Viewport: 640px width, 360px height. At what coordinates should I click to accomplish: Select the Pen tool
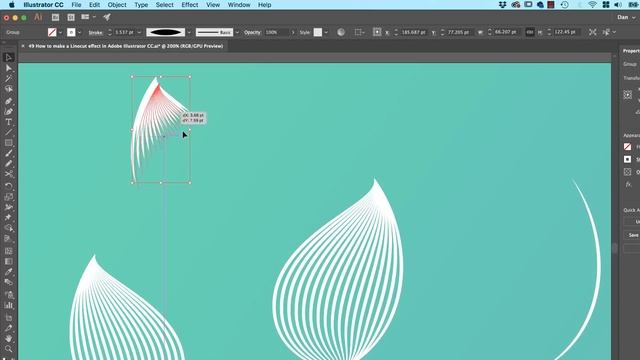pos(9,101)
